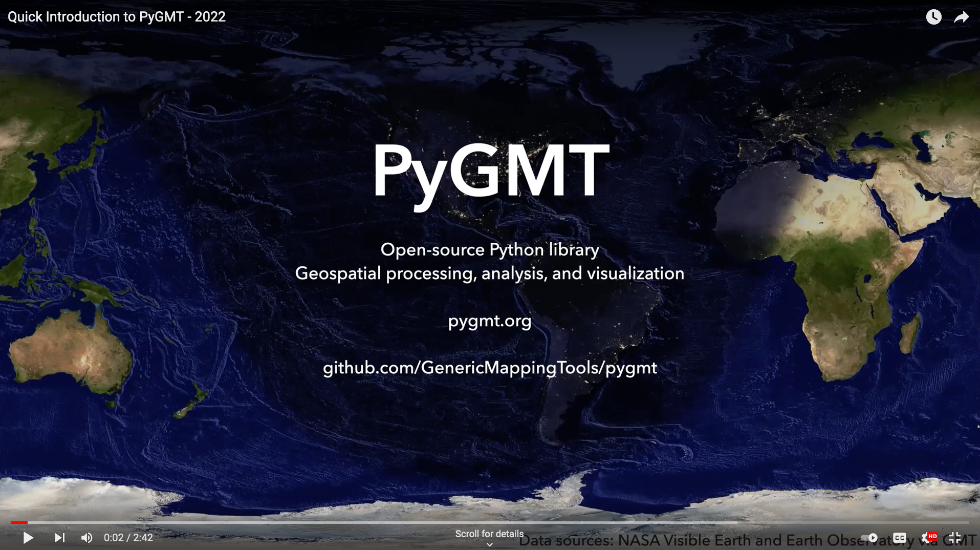Share the video
Viewport: 980px width, 550px height.
pyautogui.click(x=962, y=17)
